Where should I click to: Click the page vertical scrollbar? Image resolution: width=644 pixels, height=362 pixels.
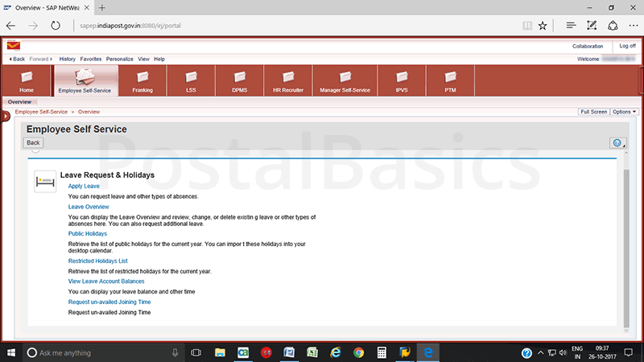627,241
